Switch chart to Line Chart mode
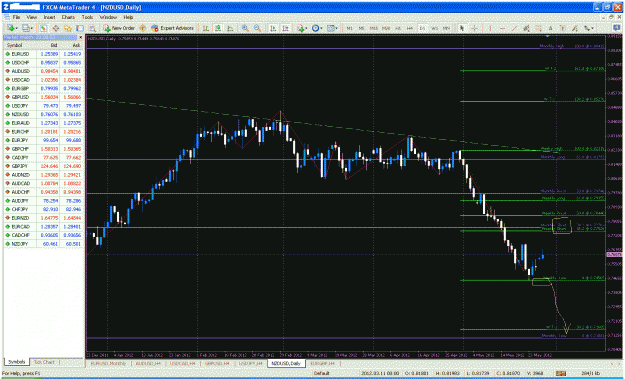The image size is (625, 379). coord(230,28)
